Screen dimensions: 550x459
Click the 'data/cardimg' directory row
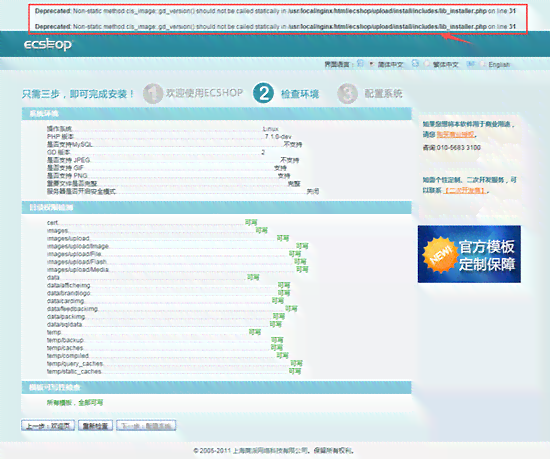point(165,301)
